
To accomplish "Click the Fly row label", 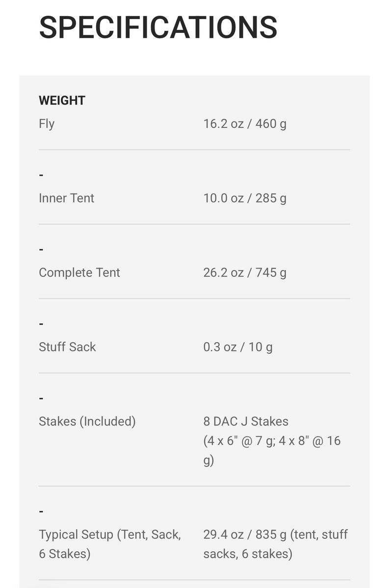I will click(x=47, y=124).
